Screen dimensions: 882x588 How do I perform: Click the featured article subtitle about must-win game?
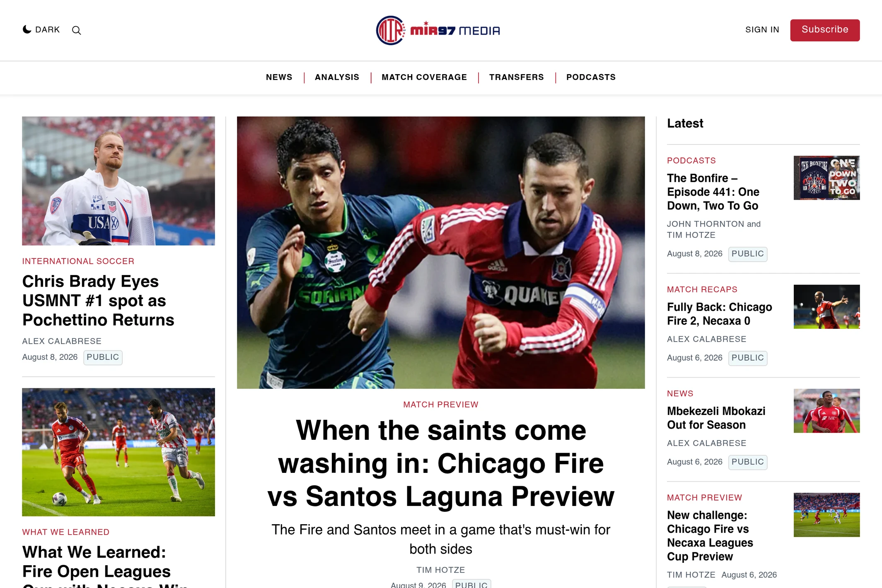[x=440, y=539]
